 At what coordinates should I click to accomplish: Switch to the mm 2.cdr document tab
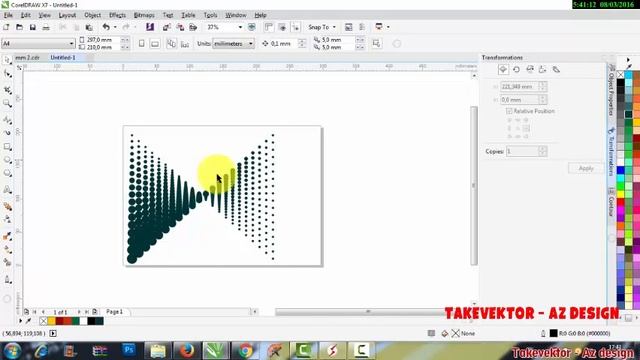27,58
